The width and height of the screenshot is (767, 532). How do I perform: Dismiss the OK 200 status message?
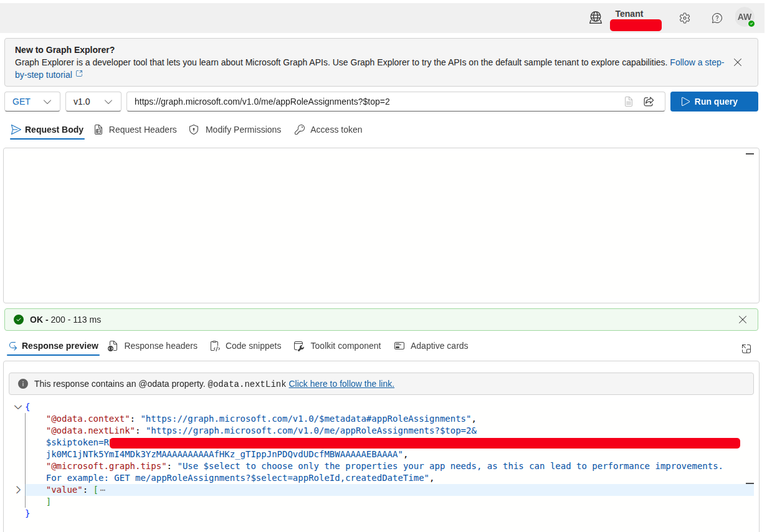coord(743,320)
